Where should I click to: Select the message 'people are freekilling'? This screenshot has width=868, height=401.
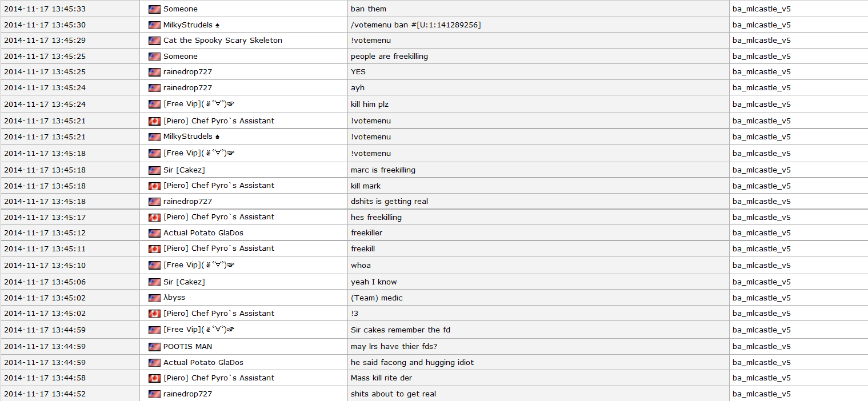[389, 57]
